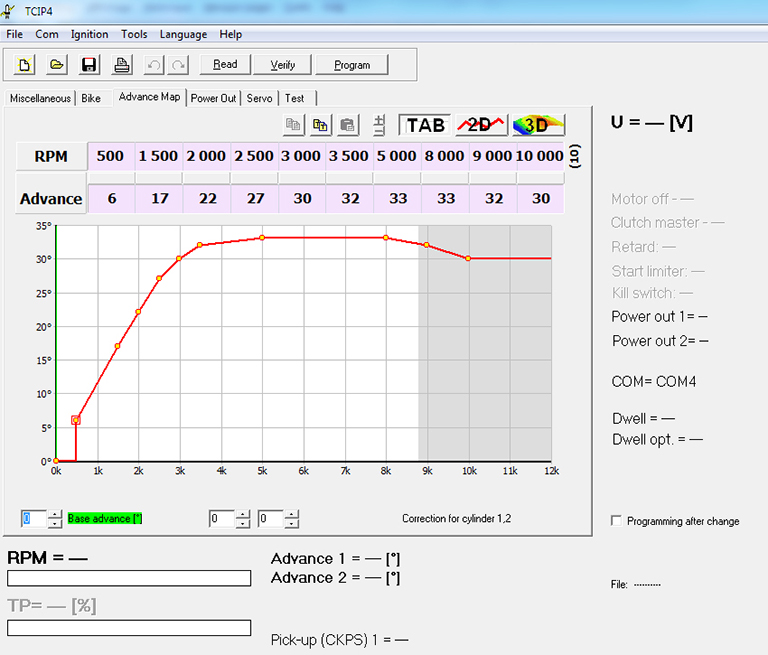Select RPM cell 500
This screenshot has width=768, height=655.
click(x=111, y=156)
